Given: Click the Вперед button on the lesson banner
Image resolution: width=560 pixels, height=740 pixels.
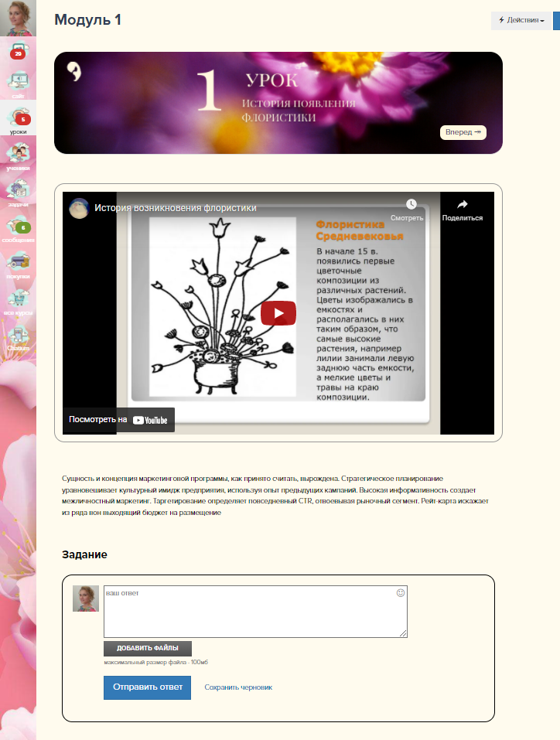Looking at the screenshot, I should pos(463,132).
